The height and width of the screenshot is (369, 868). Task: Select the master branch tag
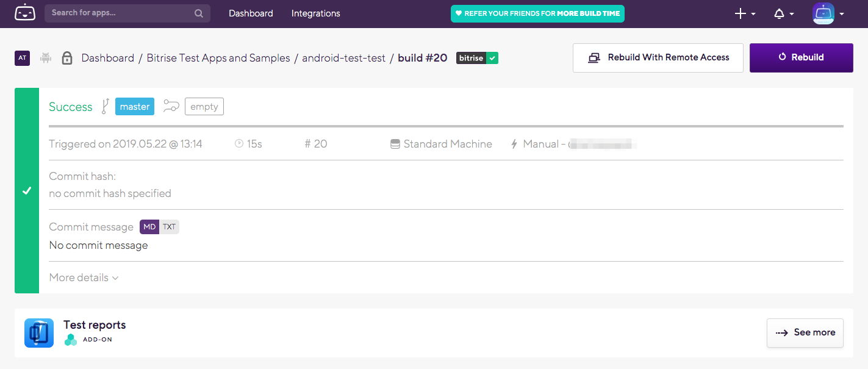(x=135, y=107)
